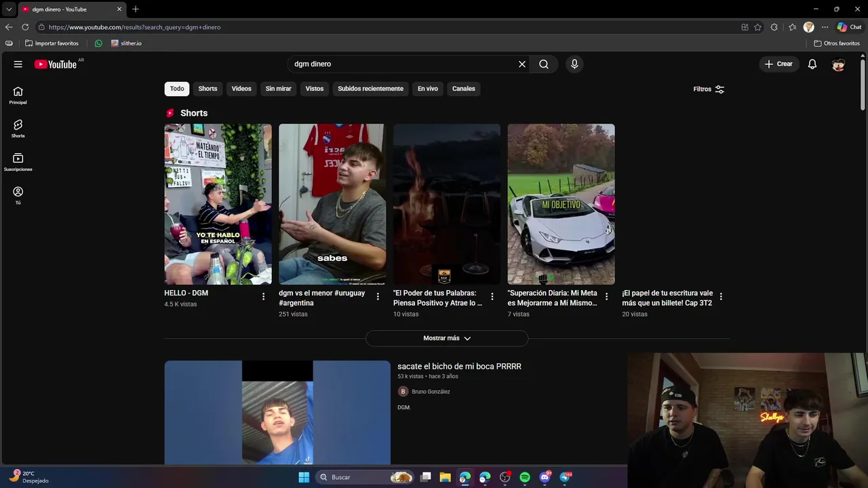Open OBS Studio from the taskbar
868x488 pixels.
[x=505, y=477]
